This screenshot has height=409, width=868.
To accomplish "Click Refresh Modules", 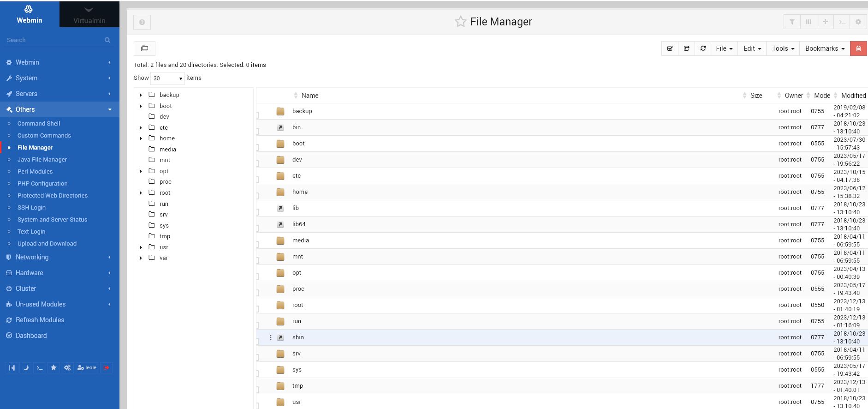I will tap(40, 320).
